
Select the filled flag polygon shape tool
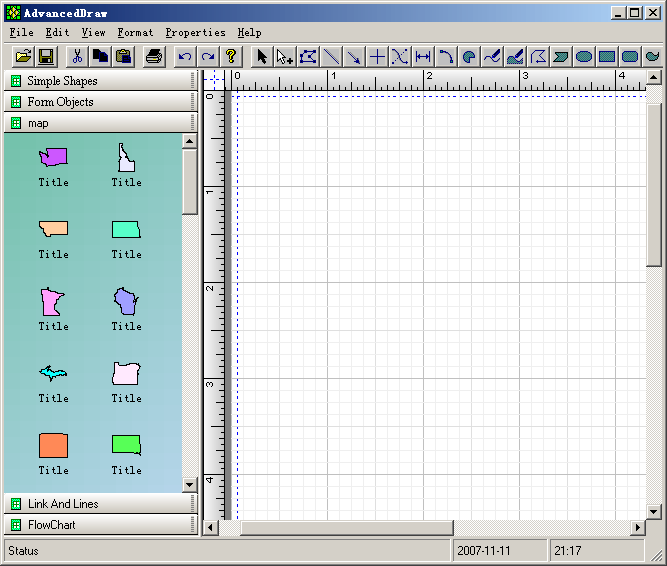click(561, 57)
